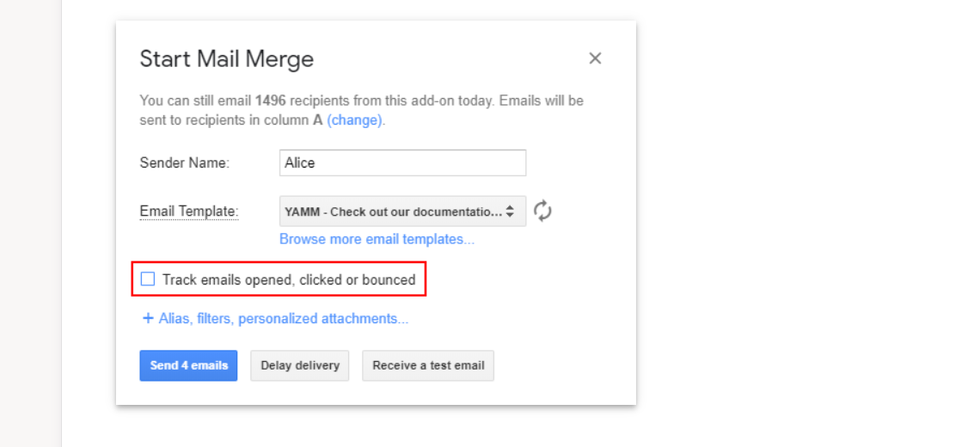This screenshot has height=447, width=980.
Task: Click the up-down arrows on template selector
Action: (x=510, y=211)
